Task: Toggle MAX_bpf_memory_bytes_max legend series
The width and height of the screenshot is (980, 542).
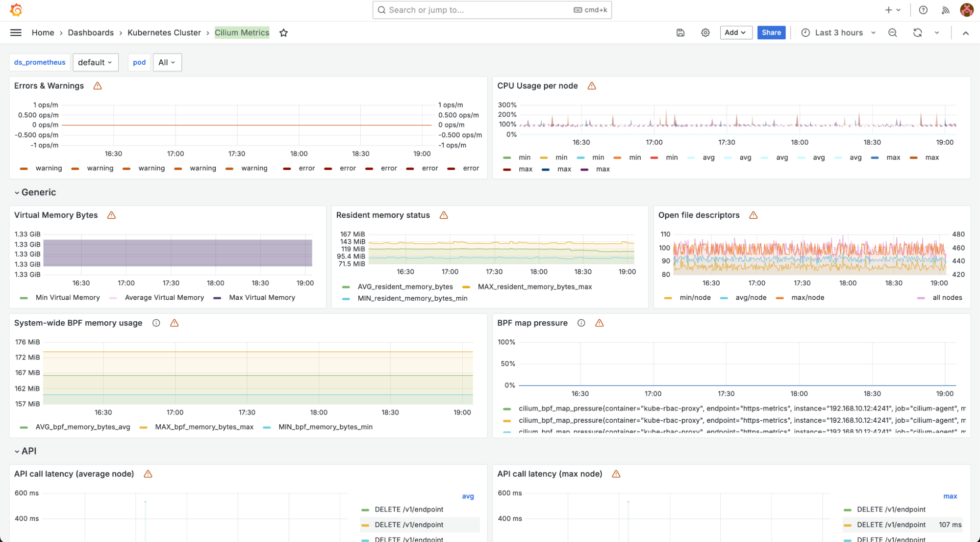Action: tap(204, 427)
